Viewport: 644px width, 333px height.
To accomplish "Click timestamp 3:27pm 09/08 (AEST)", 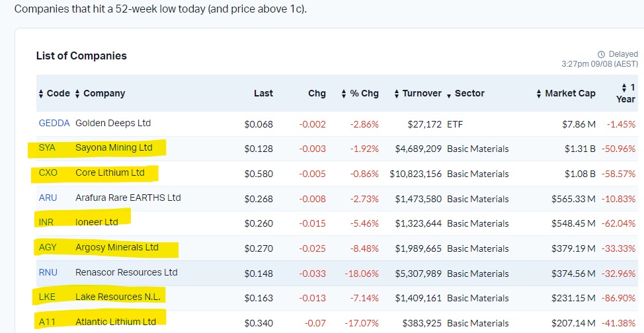I will tap(600, 64).
